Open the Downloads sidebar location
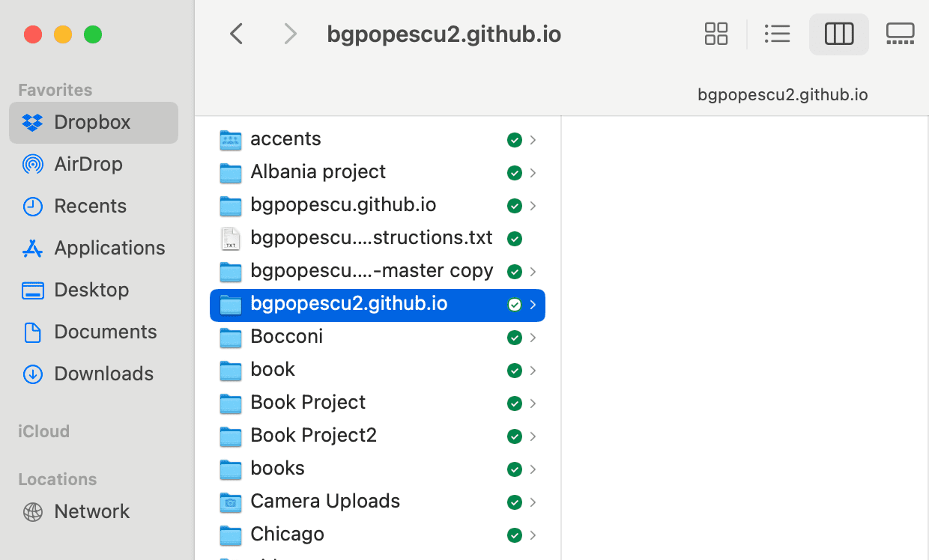 tap(103, 374)
